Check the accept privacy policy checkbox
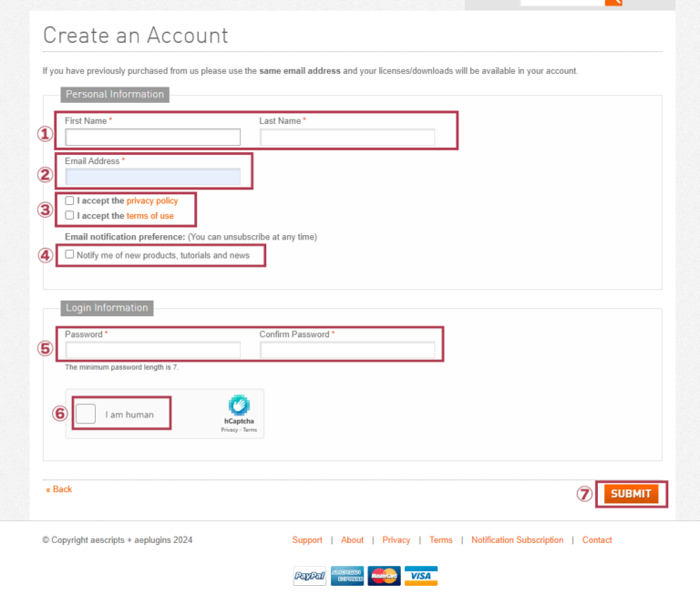Viewport: 700px width, 595px height. (70, 200)
